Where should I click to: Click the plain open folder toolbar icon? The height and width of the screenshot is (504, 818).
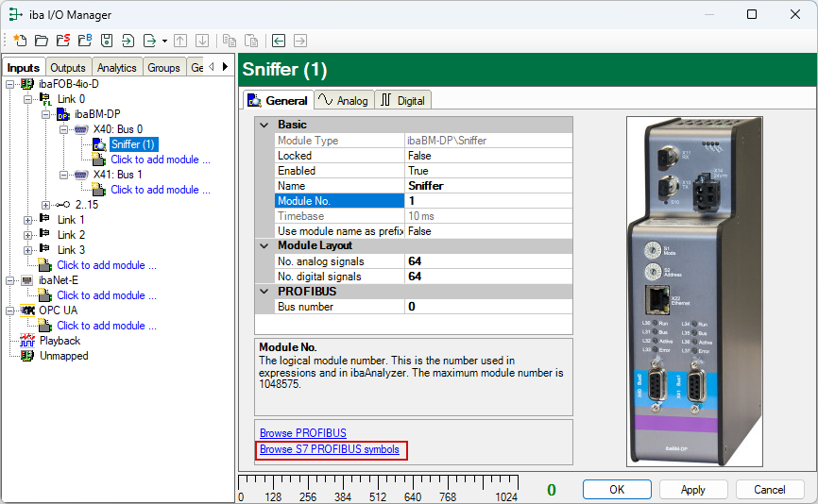click(x=42, y=41)
